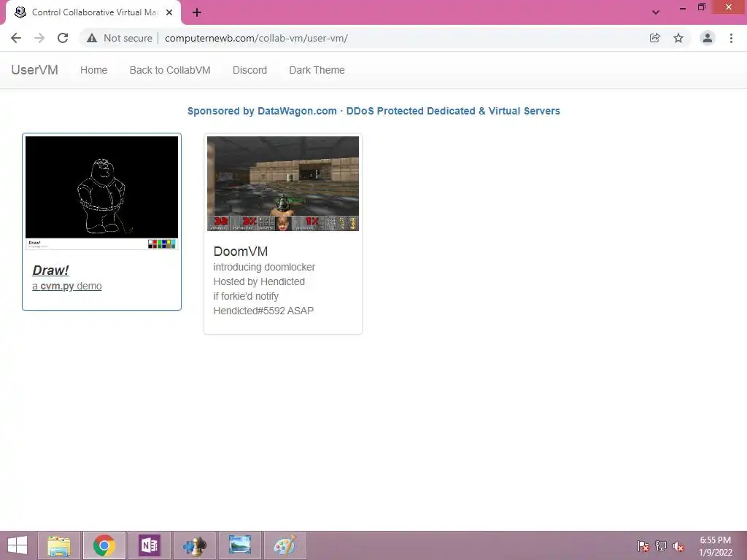Expand the tab search chevron
Image resolution: width=747 pixels, height=560 pixels.
pyautogui.click(x=656, y=12)
